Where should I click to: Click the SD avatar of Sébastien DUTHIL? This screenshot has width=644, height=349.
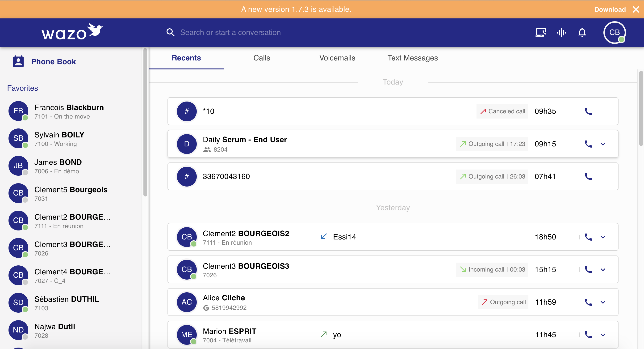coord(18,303)
